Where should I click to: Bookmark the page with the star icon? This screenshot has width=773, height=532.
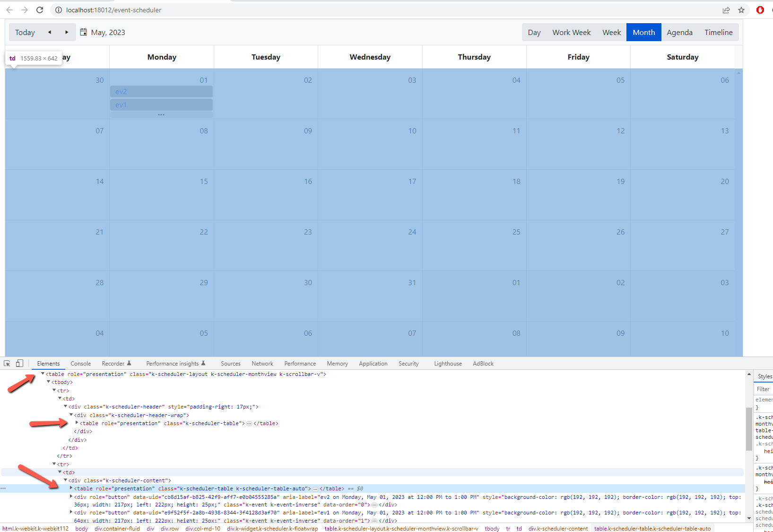point(741,10)
